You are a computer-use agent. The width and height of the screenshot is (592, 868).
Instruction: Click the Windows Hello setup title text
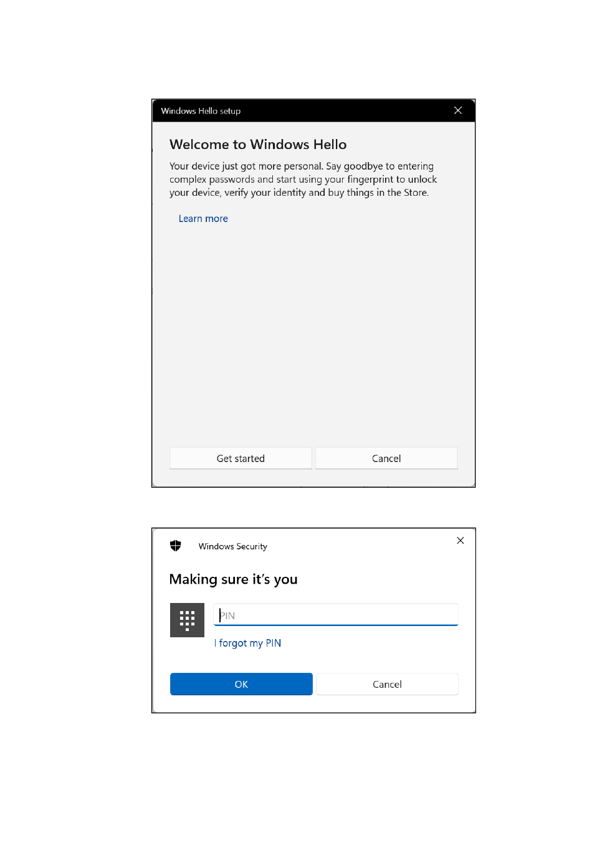[201, 111]
